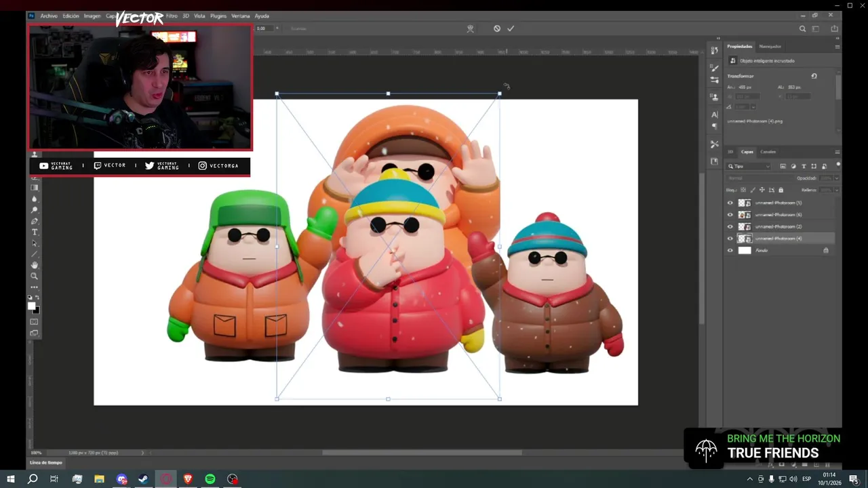Select the Line tool
This screenshot has height=488, width=868.
coord(35,254)
